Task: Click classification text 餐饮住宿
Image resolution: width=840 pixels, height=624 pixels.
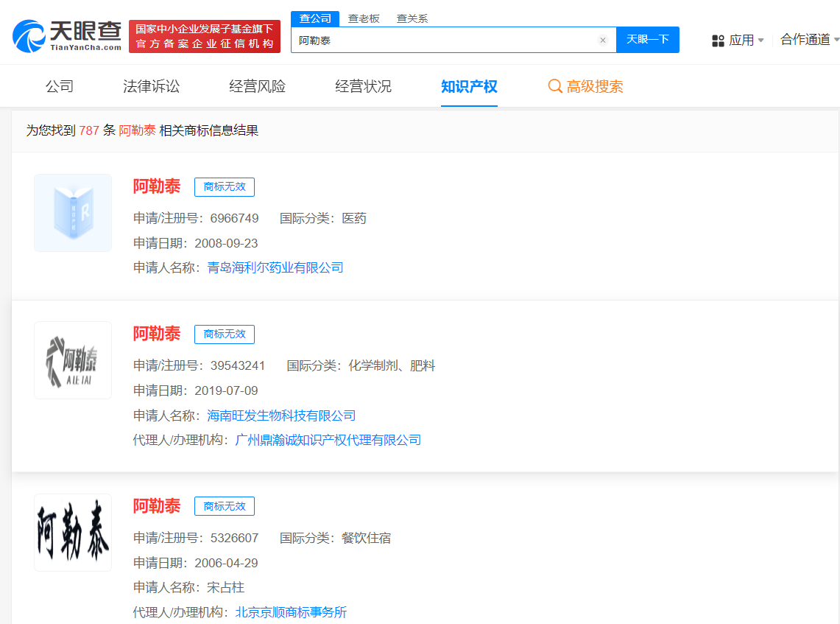Action: [366, 538]
